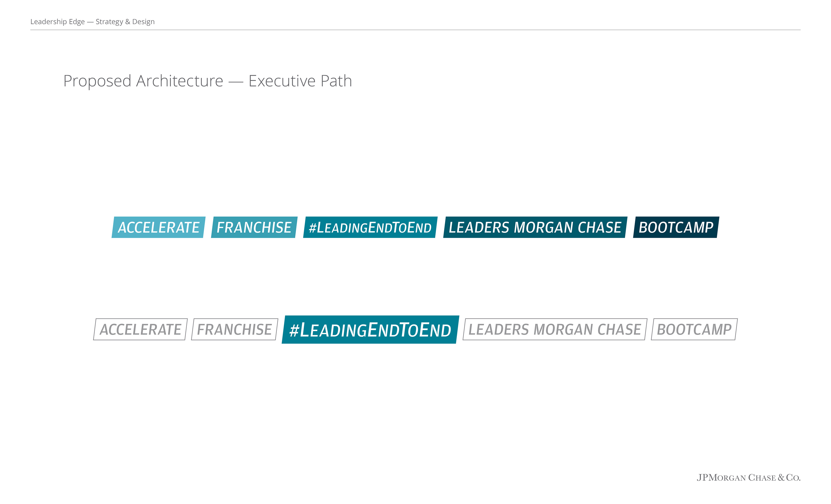Click 'Proposed Architecture' in the slide title
This screenshot has height=504, width=831.
click(143, 81)
